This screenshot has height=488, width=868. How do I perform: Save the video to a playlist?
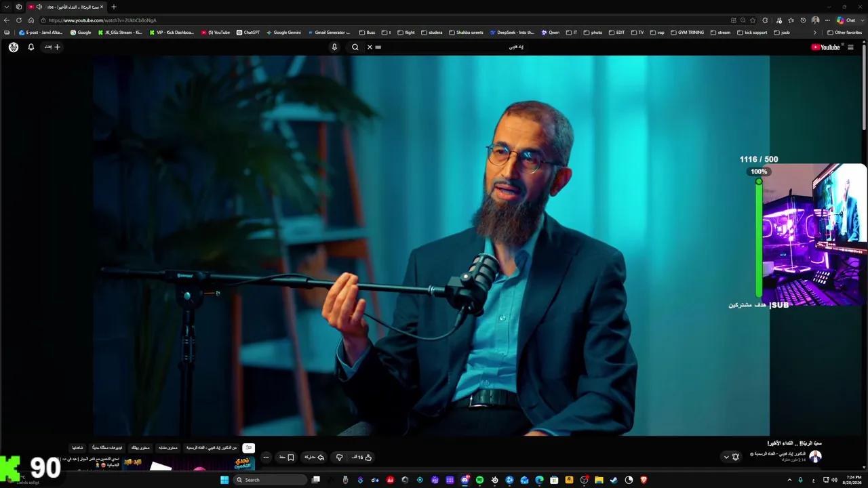(x=287, y=457)
